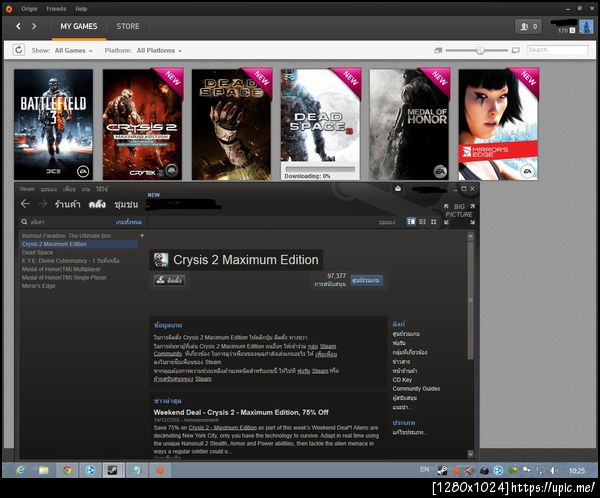
Task: Go forward in Origin navigation
Action: pyautogui.click(x=34, y=26)
